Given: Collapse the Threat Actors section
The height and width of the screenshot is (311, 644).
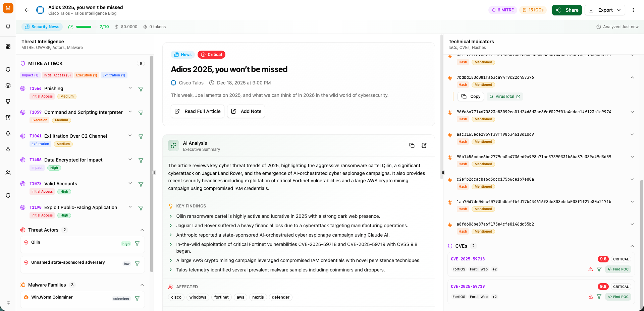Looking at the screenshot, I should [142, 230].
